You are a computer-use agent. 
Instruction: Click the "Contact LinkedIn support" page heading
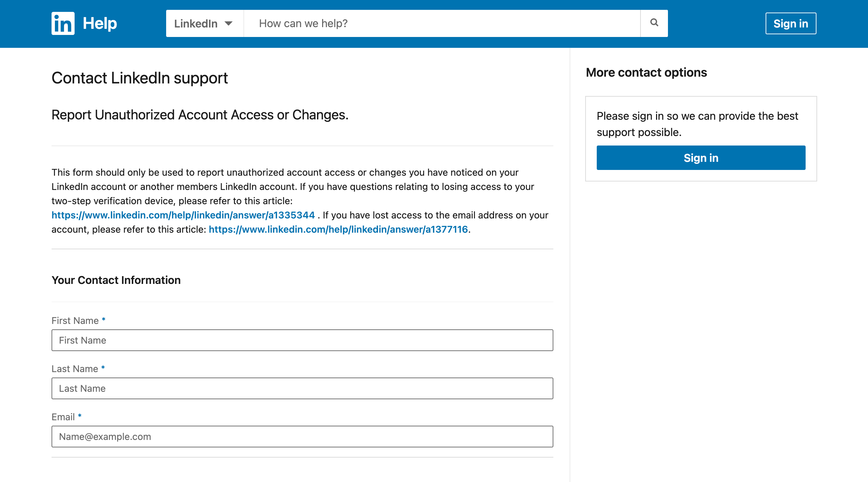[x=139, y=78]
